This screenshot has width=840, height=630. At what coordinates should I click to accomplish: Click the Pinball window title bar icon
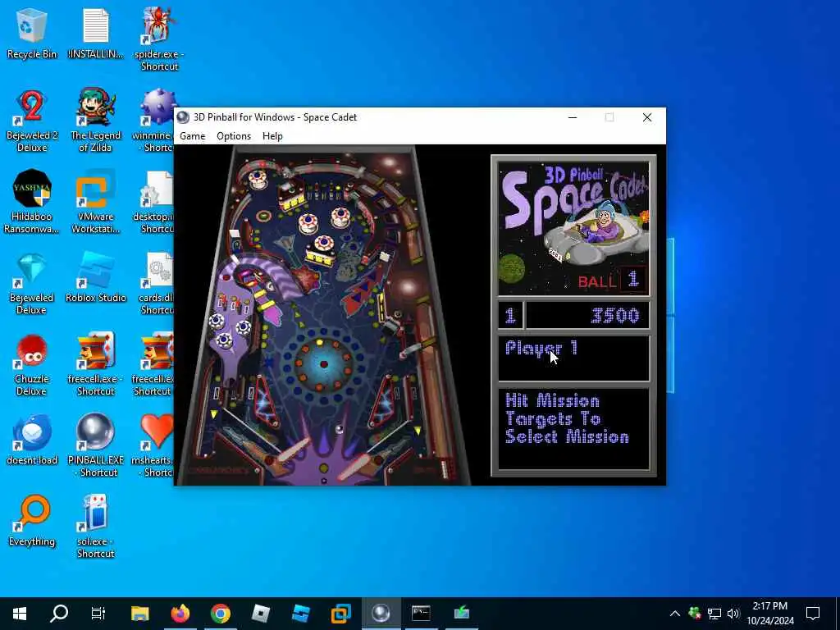pyautogui.click(x=183, y=117)
